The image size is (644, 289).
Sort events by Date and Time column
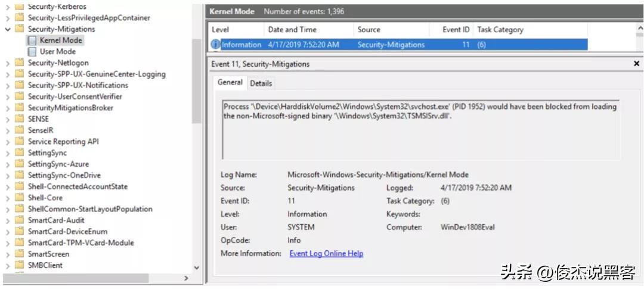tap(292, 30)
